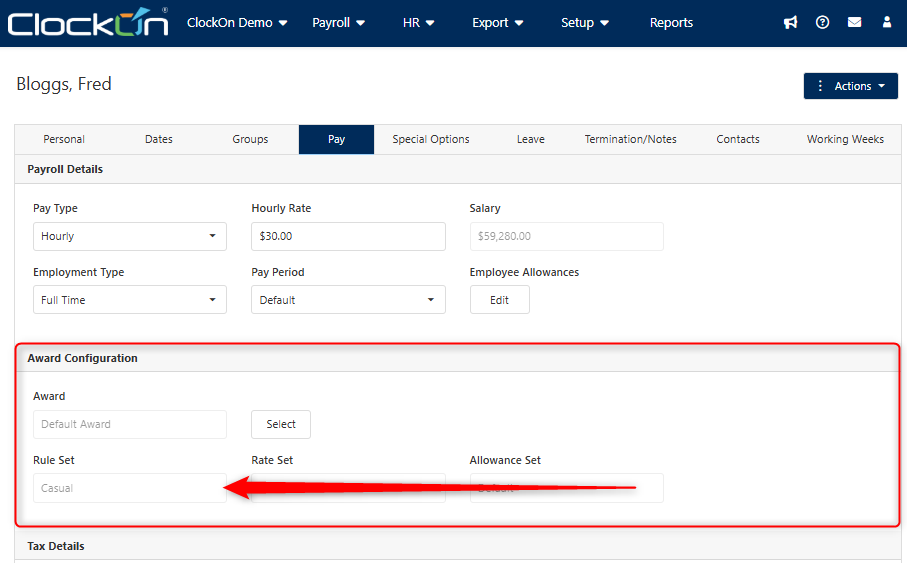The width and height of the screenshot is (907, 563).
Task: Click the Hourly Rate input field
Action: pos(348,236)
